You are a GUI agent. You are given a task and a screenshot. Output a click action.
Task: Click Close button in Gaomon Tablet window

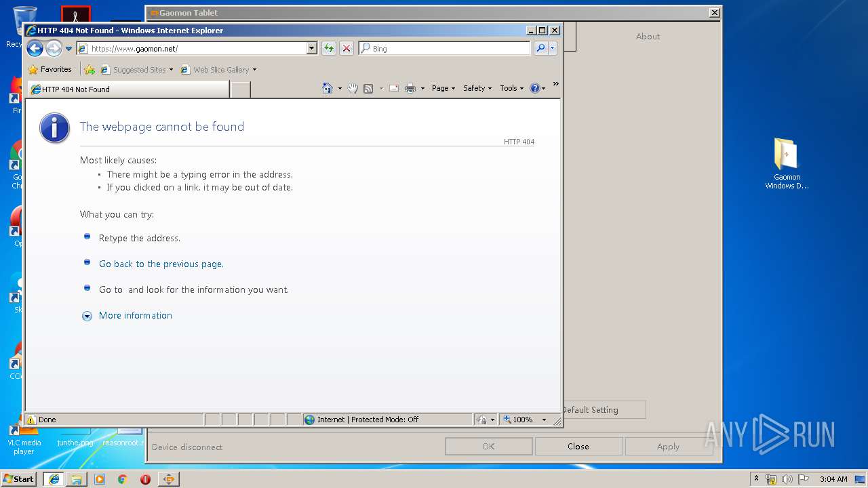pos(578,447)
